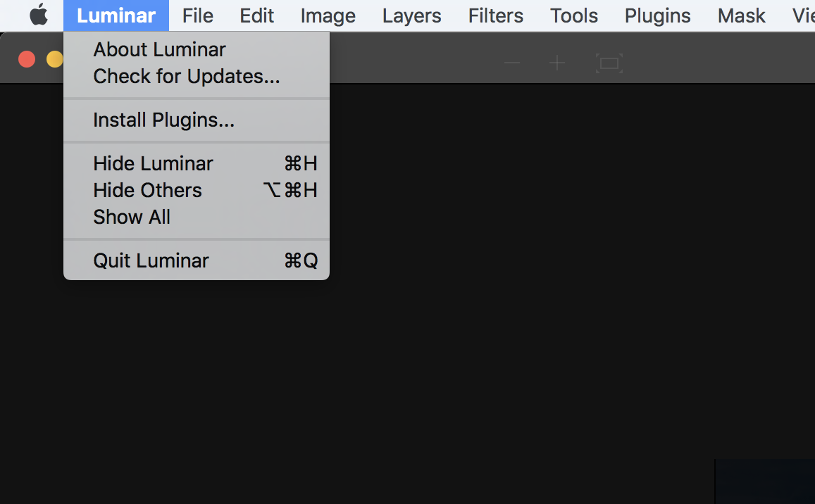
Task: Choose Hide Luminar
Action: [153, 163]
